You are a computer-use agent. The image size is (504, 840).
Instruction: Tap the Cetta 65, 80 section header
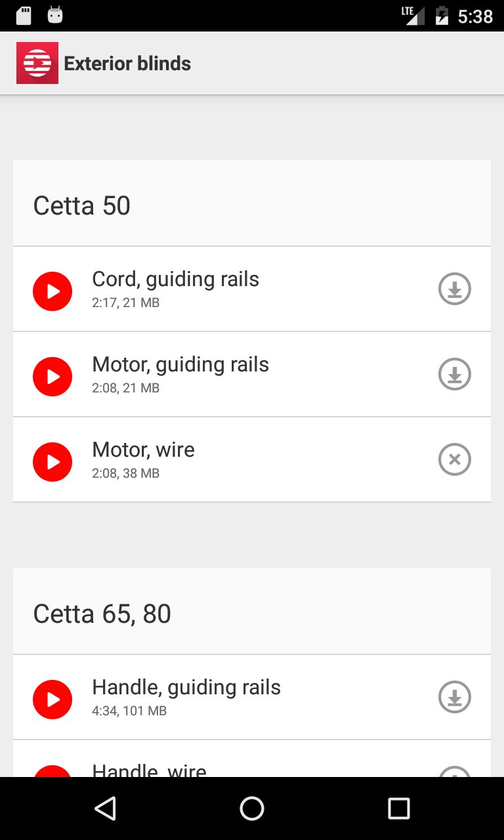[x=252, y=612]
